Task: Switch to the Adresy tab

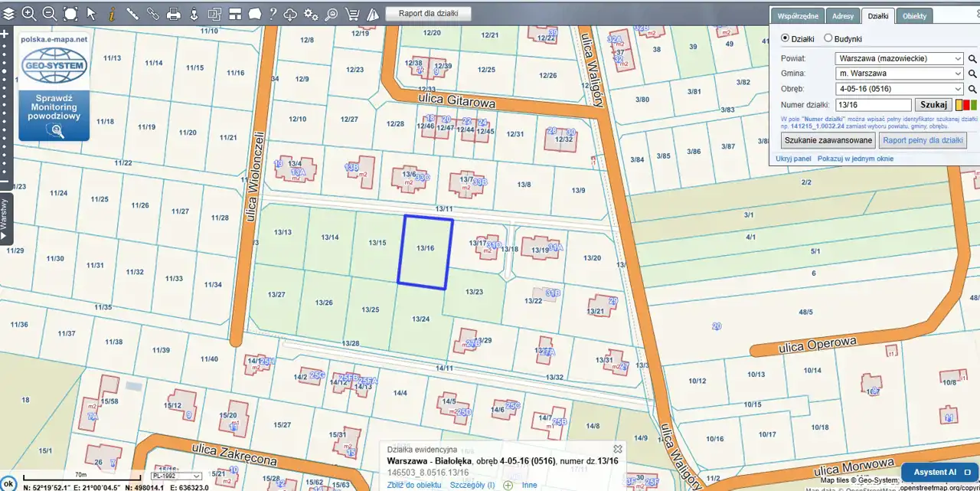Action: tap(842, 16)
